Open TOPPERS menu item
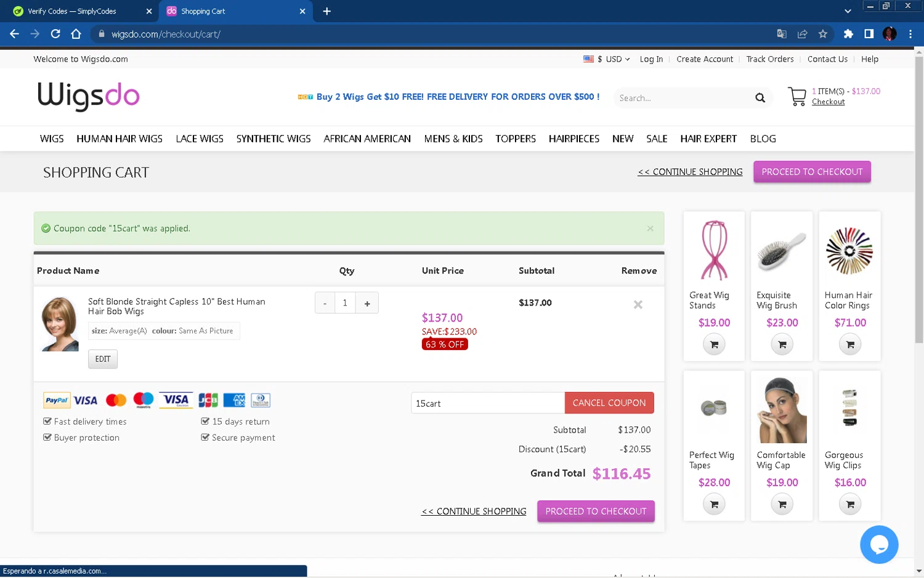924x578 pixels. (x=516, y=139)
